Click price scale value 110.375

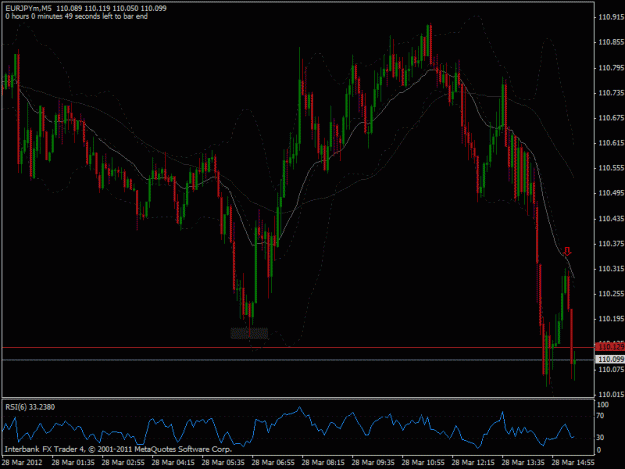coord(611,244)
